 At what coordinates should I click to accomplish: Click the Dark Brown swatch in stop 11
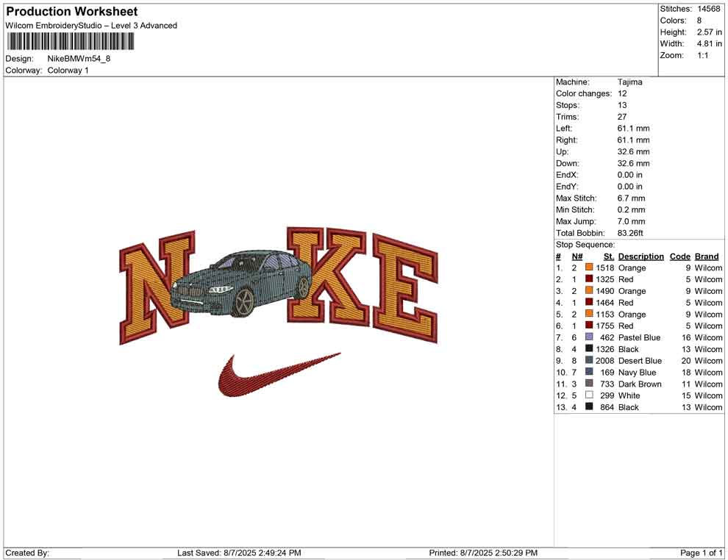589,383
